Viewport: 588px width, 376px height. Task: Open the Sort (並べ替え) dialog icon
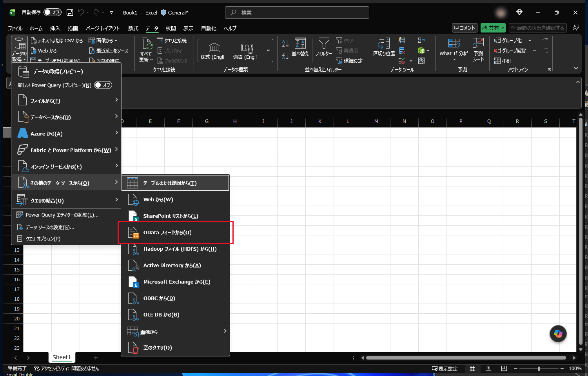click(x=300, y=43)
